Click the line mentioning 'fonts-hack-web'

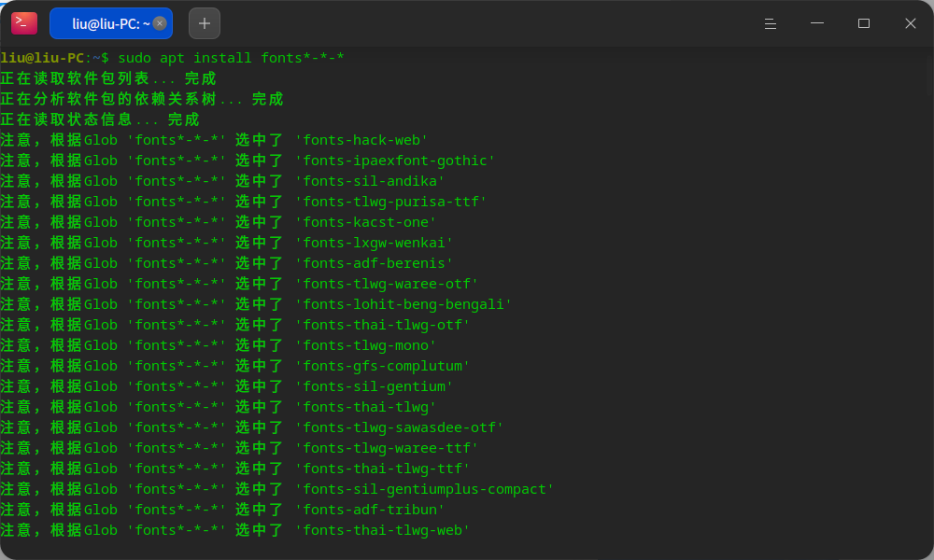tap(214, 140)
